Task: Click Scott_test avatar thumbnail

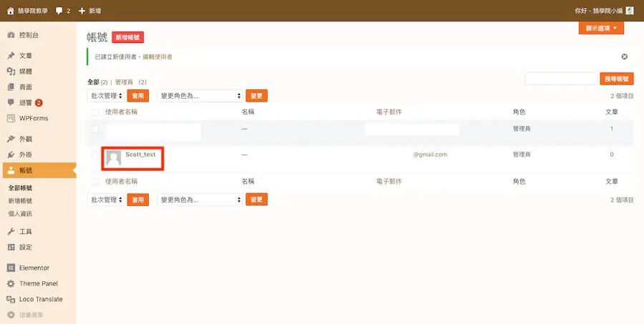Action: click(x=113, y=158)
